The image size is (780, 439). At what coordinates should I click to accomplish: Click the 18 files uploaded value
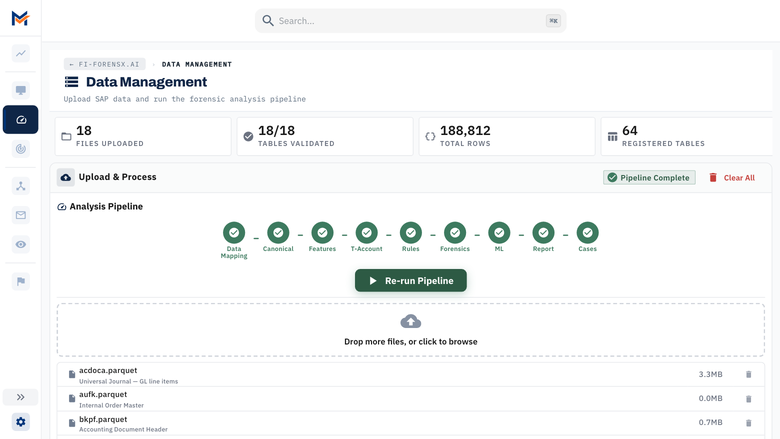pyautogui.click(x=84, y=131)
